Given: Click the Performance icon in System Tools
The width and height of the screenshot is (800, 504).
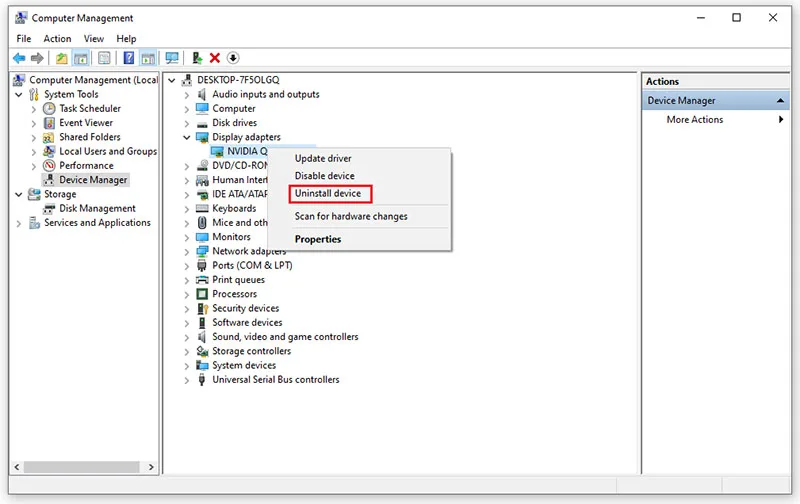Looking at the screenshot, I should [x=49, y=166].
